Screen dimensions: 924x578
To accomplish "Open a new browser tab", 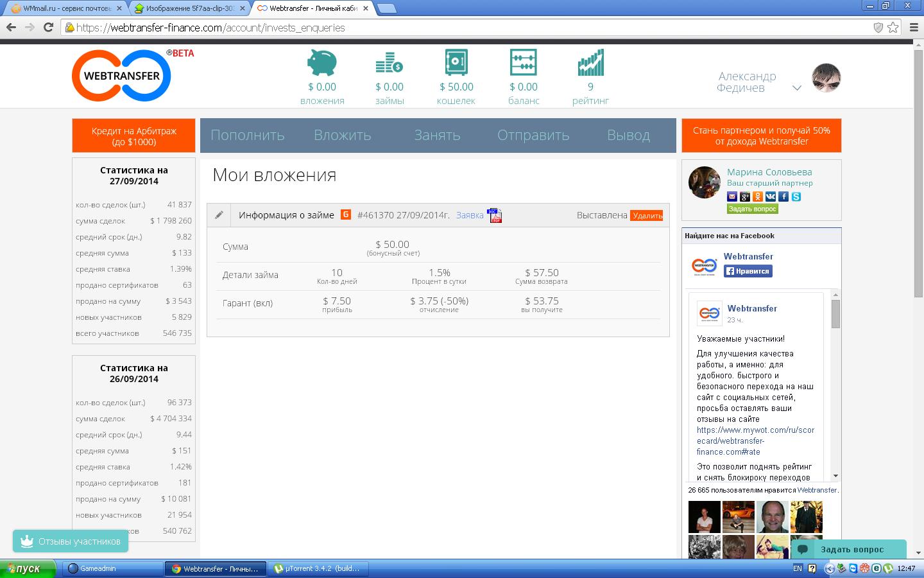I will [x=386, y=8].
